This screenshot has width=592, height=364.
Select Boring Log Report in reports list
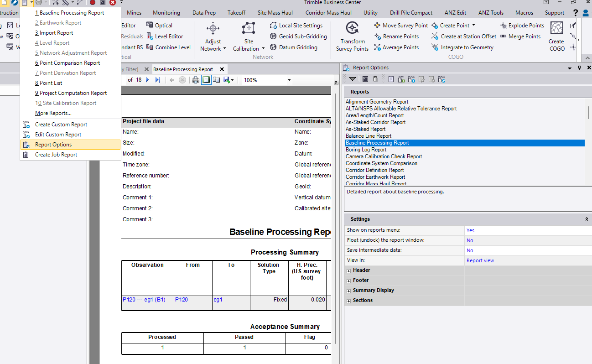(x=366, y=150)
